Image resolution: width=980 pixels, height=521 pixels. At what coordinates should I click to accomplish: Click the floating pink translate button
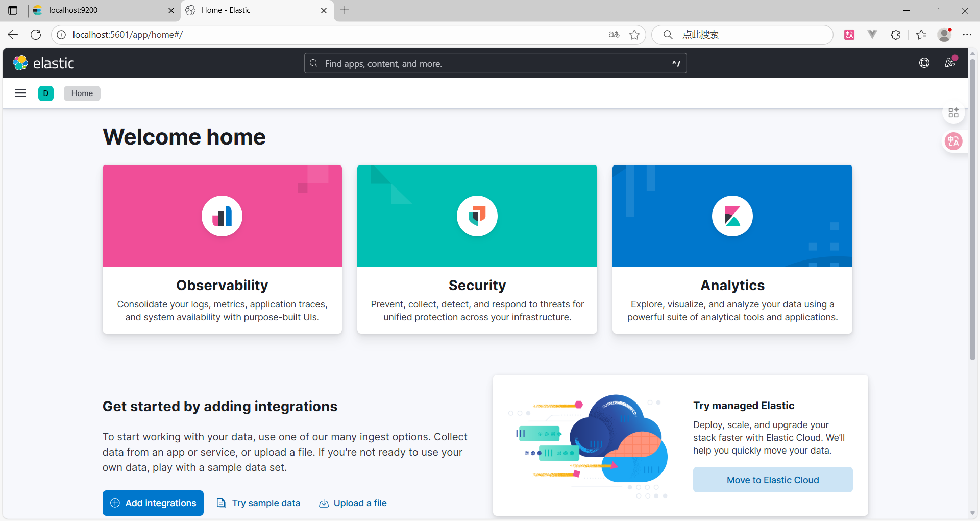tap(953, 141)
